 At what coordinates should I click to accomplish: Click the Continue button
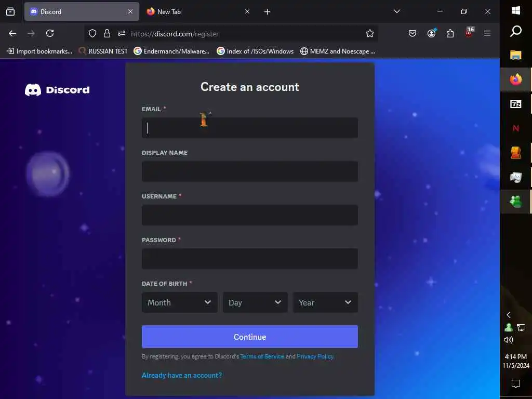point(250,337)
